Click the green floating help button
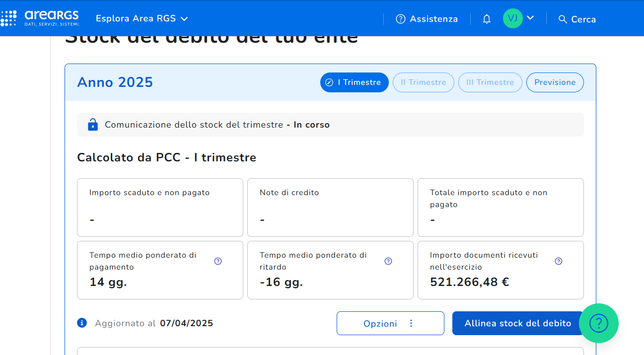The height and width of the screenshot is (355, 644). pos(598,323)
